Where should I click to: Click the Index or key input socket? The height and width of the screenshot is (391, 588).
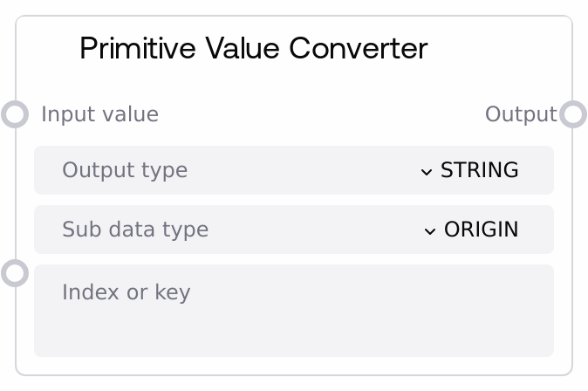tap(15, 272)
